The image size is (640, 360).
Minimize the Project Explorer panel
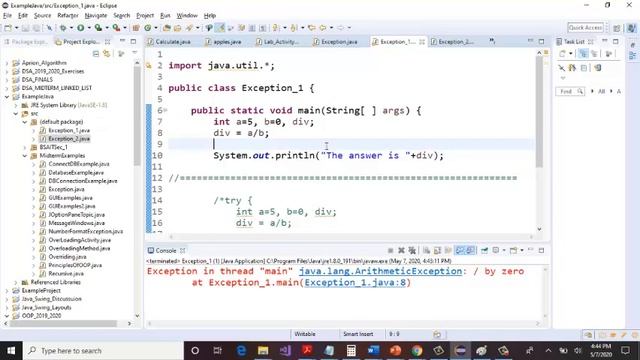click(122, 41)
